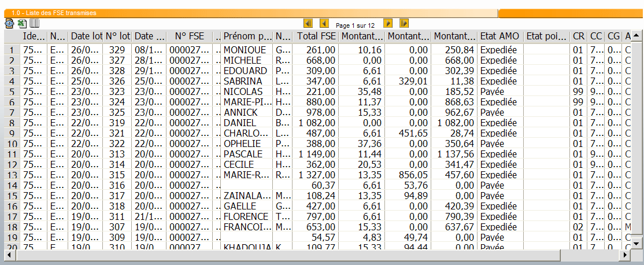Click the vertical scrollbar down arrow

click(636, 244)
